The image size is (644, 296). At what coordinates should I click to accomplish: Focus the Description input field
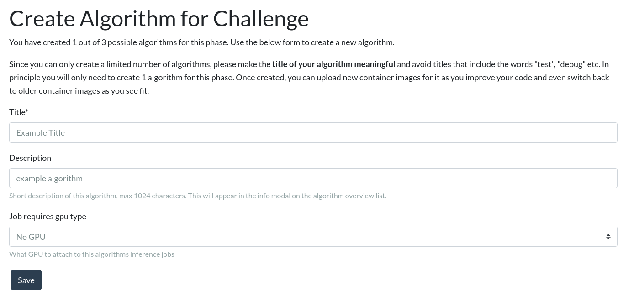click(x=313, y=178)
